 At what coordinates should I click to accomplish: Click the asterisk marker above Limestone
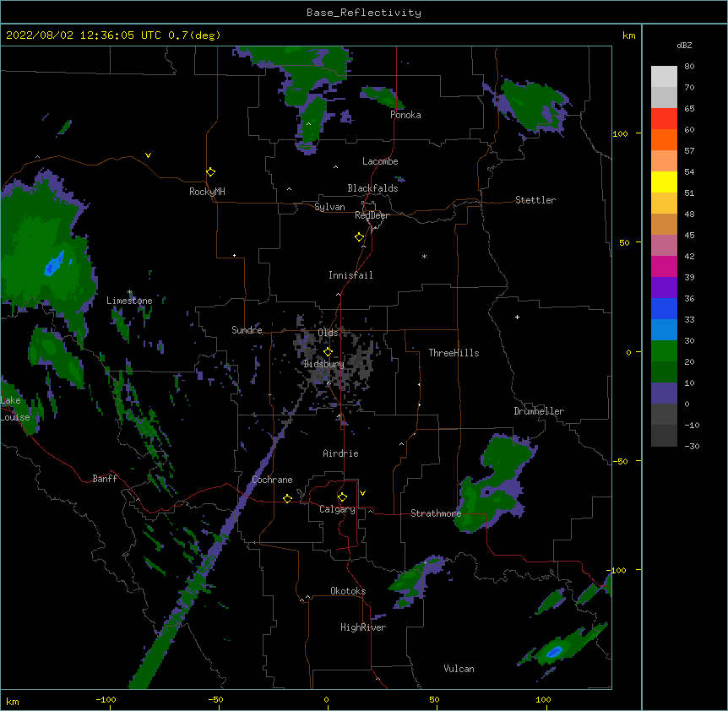click(x=130, y=292)
